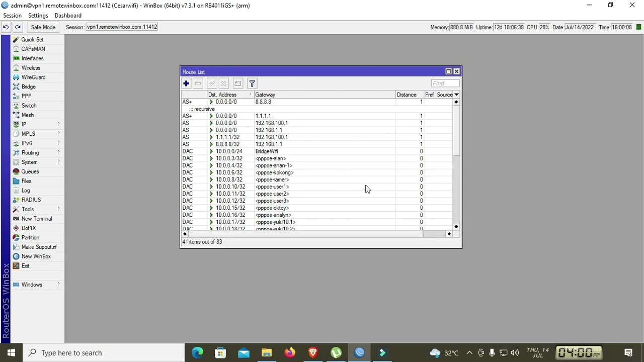Open the Wireless section
Image resolution: width=644 pixels, height=362 pixels.
(31, 68)
